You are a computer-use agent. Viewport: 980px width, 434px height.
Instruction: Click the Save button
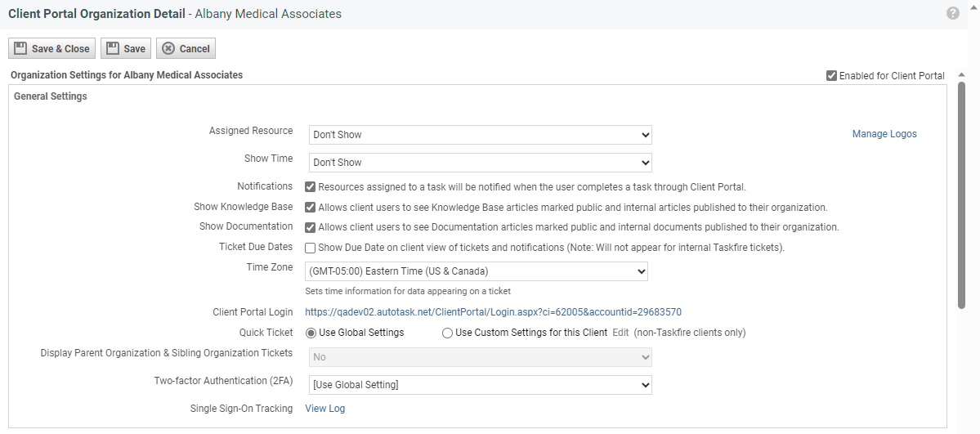126,49
